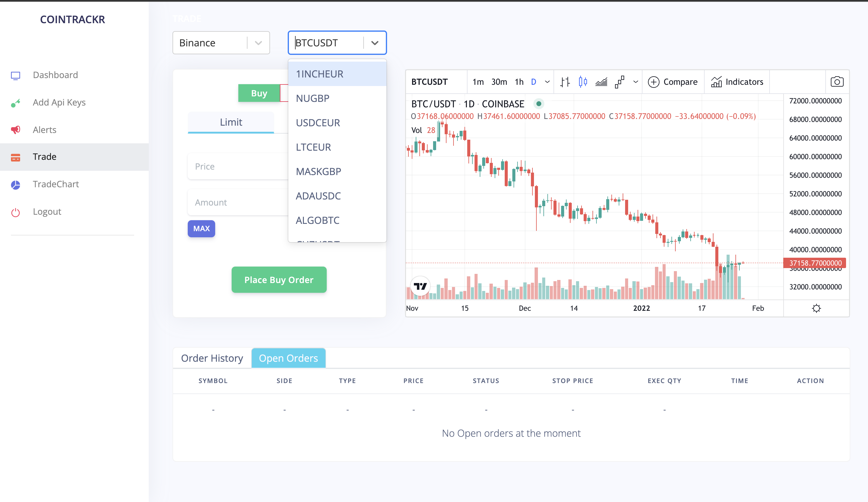Open Indicators button
The image size is (868, 502).
(737, 82)
